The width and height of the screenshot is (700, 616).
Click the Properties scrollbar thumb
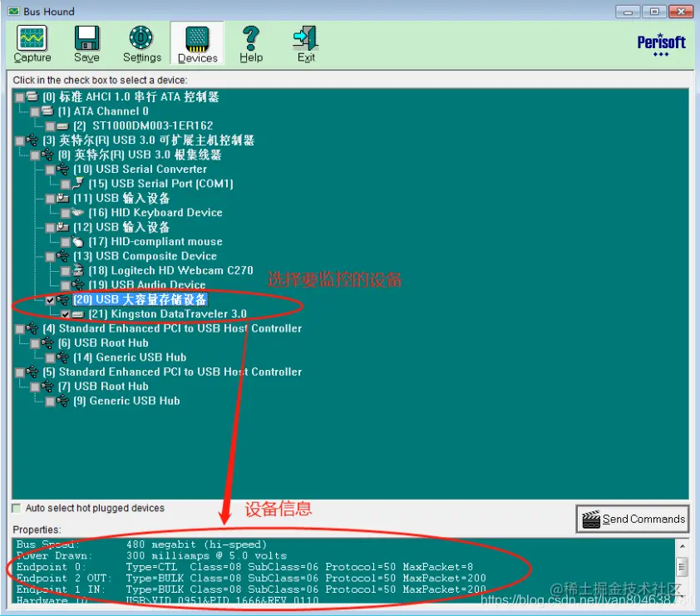pos(682,567)
